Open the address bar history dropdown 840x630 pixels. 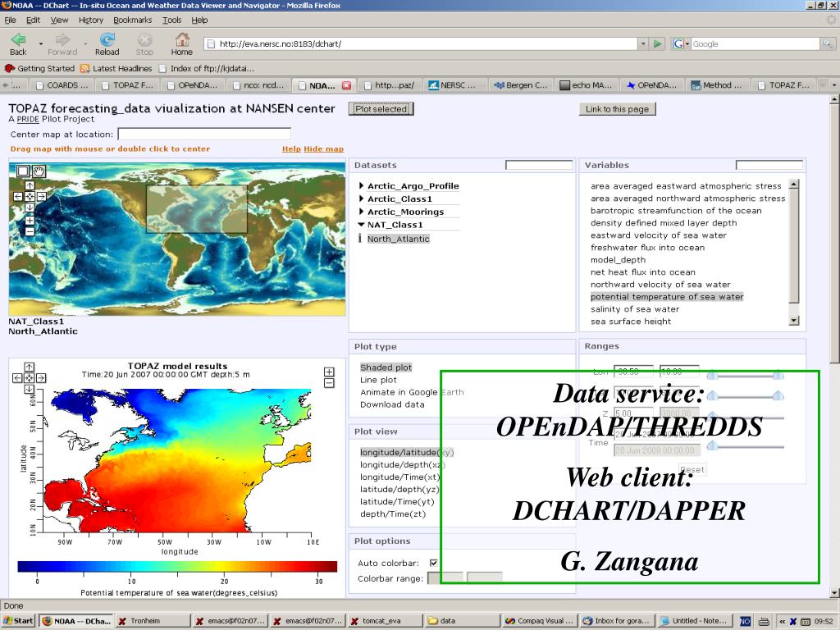(643, 44)
